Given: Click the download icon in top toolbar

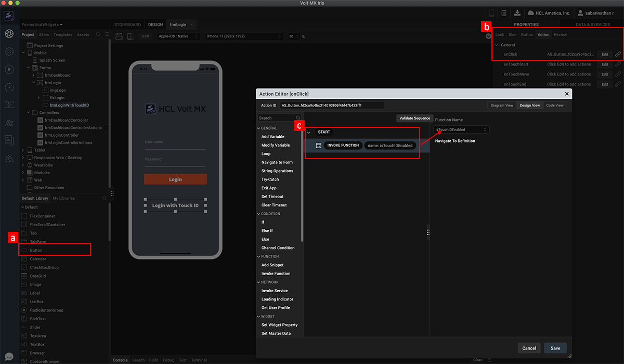Looking at the screenshot, I should [x=517, y=13].
